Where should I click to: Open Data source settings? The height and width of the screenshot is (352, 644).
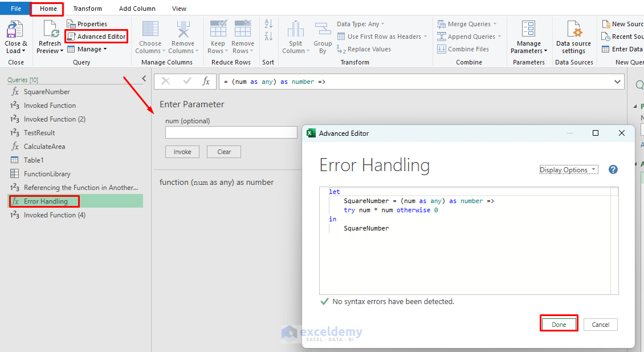[x=573, y=37]
